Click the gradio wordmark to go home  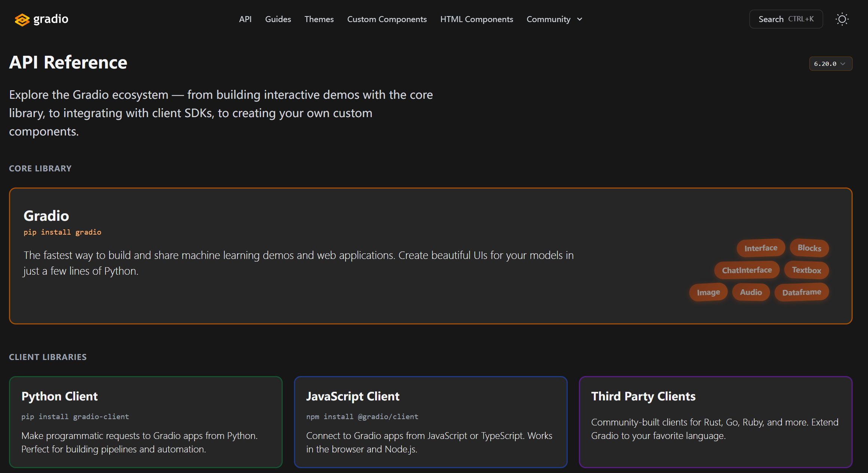pyautogui.click(x=51, y=19)
